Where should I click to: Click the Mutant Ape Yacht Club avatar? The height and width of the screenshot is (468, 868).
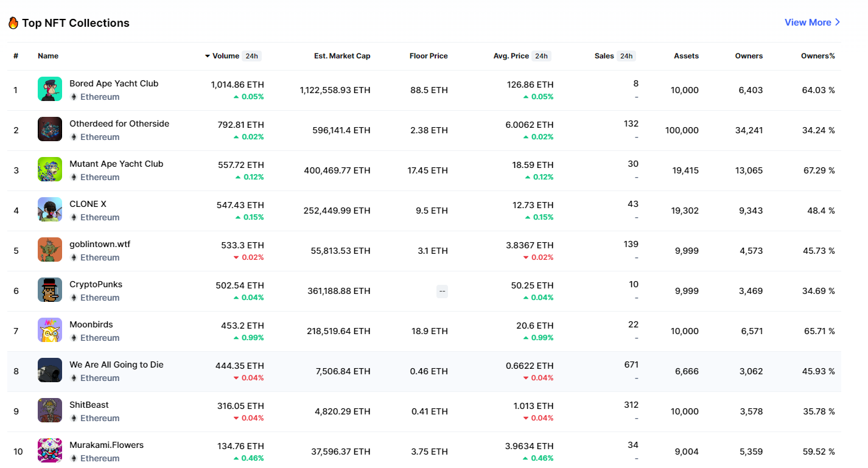click(50, 169)
